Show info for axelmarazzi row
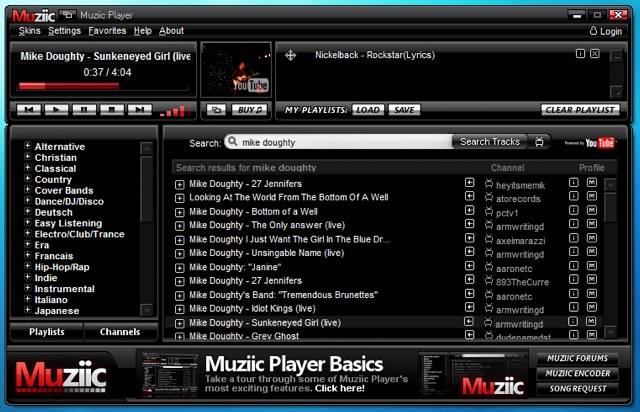 pos(573,238)
